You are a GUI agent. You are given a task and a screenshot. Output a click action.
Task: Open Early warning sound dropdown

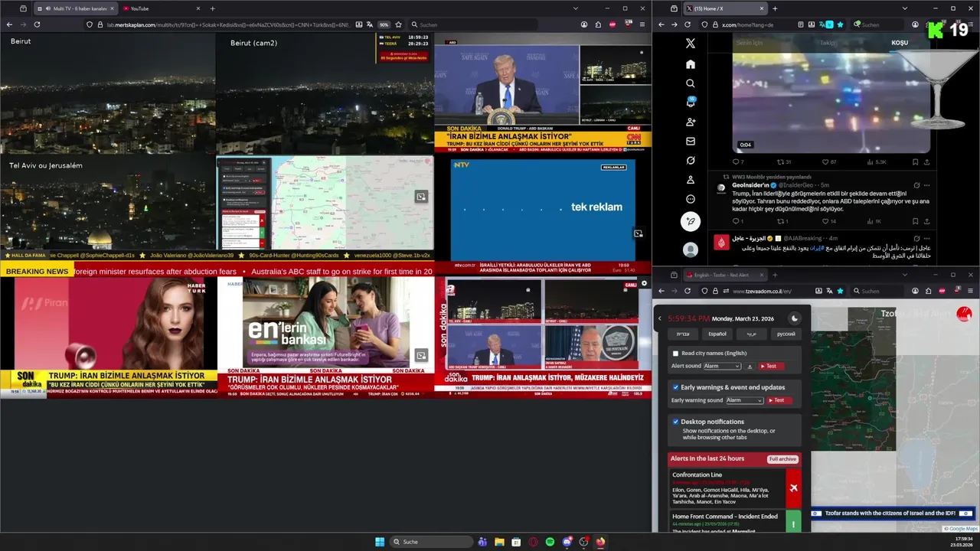(x=744, y=400)
